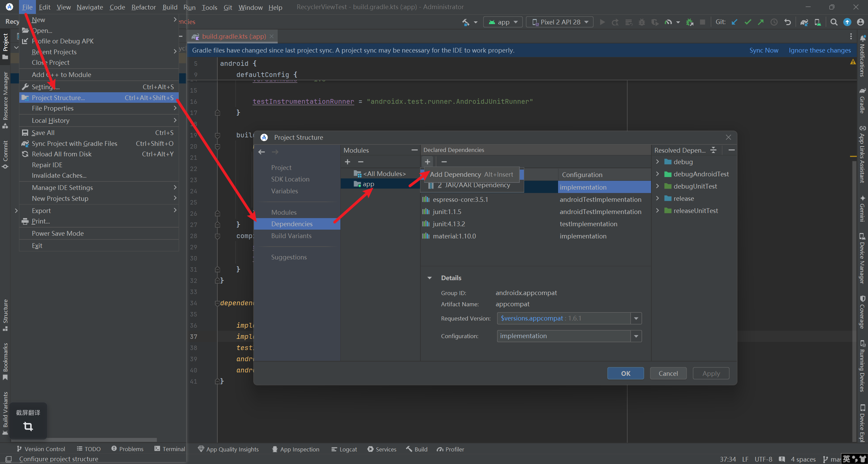Image resolution: width=868 pixels, height=464 pixels.
Task: Open the Notifications tool window
Action: tap(862, 56)
